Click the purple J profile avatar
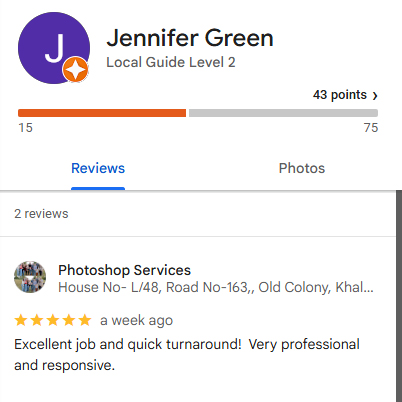Screen dimensions: 402x402 click(x=54, y=48)
